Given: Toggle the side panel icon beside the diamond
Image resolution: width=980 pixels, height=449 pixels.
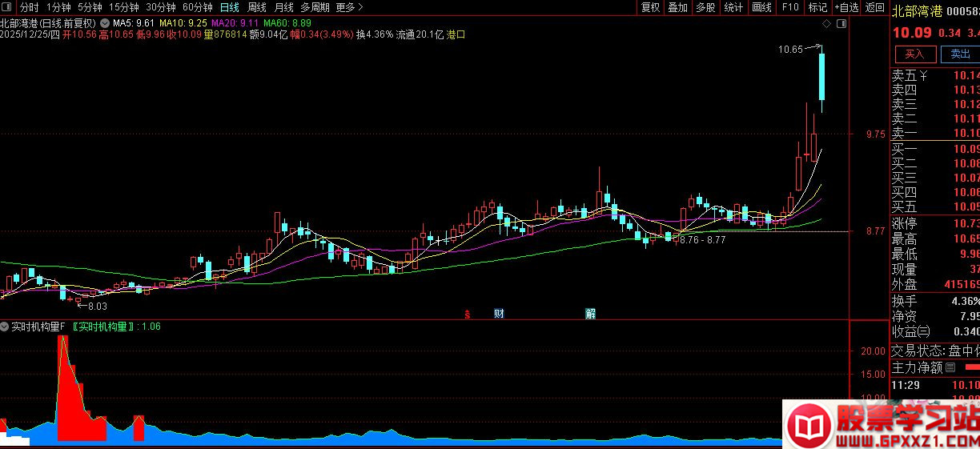Looking at the screenshot, I should 840,24.
